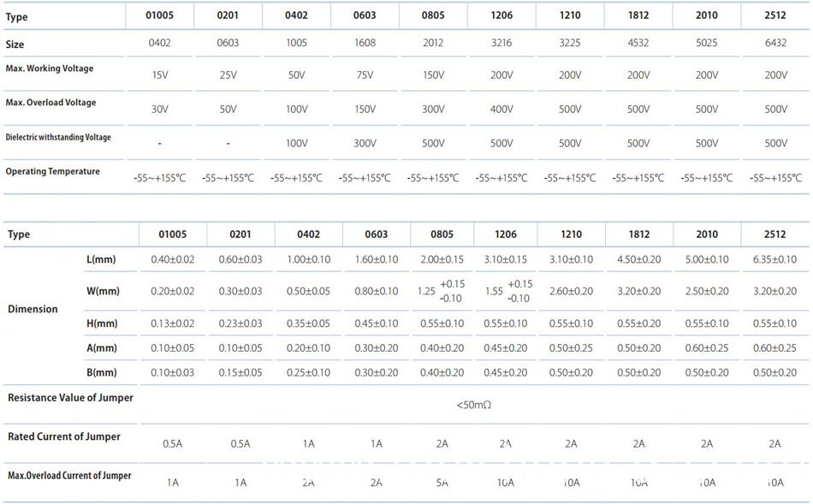Click the 75V working voltage cell
This screenshot has width=813, height=504.
[365, 75]
